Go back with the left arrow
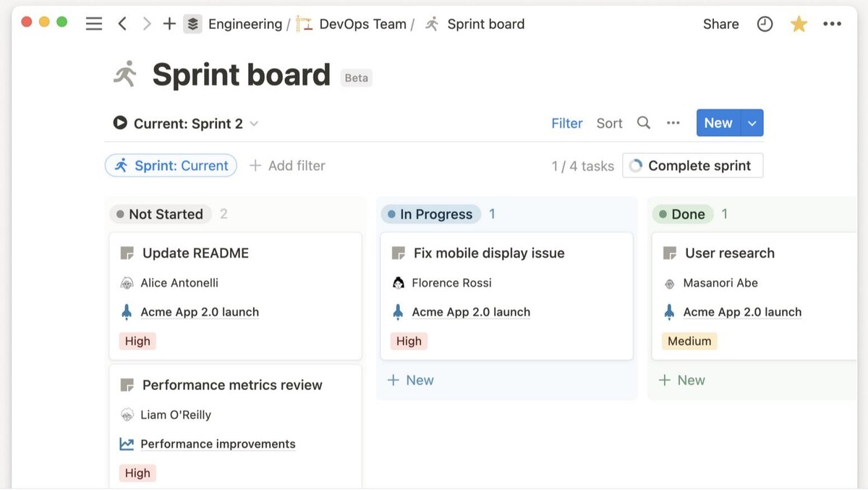 [122, 24]
